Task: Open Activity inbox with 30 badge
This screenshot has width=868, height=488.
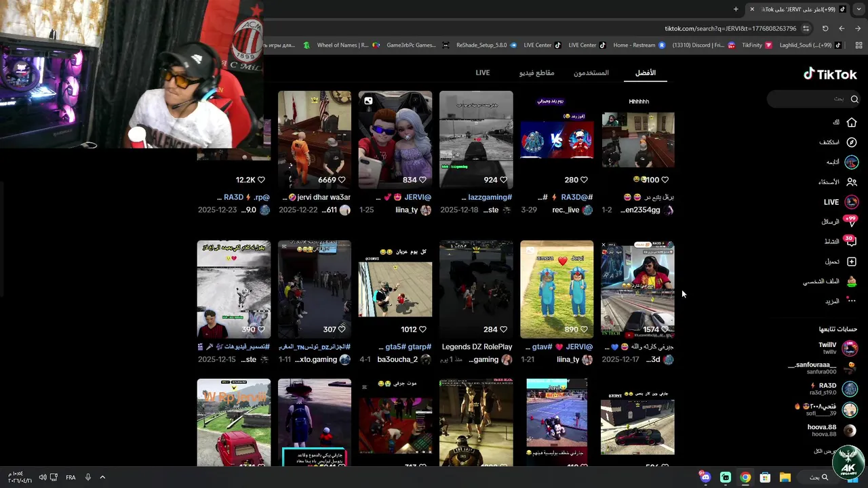Action: (x=852, y=241)
